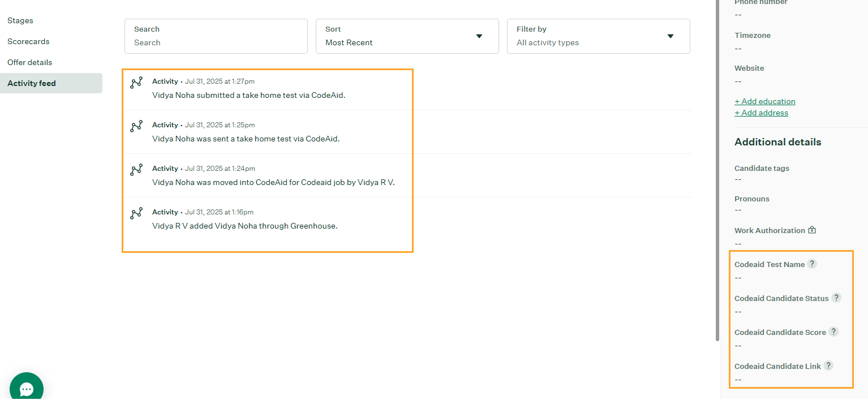Click the 'Website' label
868x400 pixels.
[x=749, y=68]
